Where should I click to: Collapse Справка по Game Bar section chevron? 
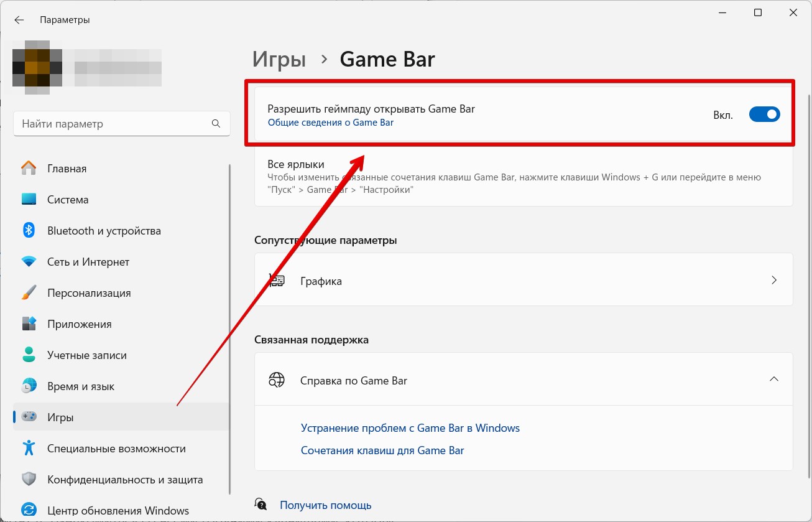(x=774, y=380)
